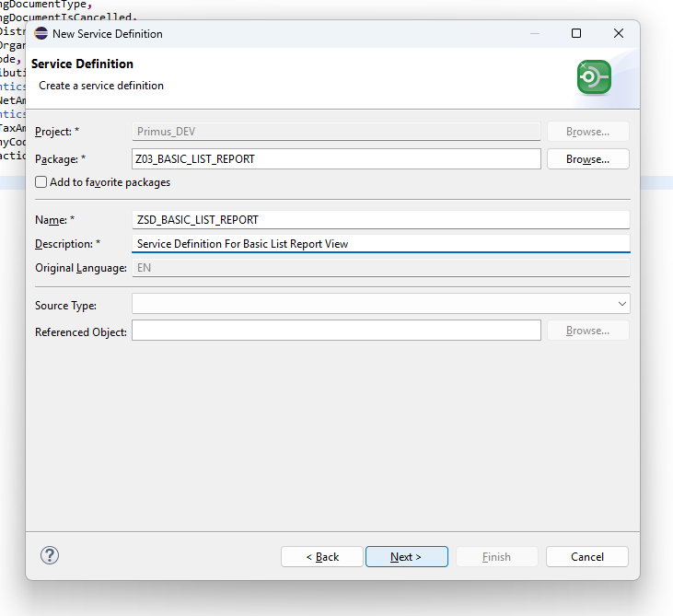Click 'Create a service definition' text
This screenshot has height=616, width=673.
[101, 86]
